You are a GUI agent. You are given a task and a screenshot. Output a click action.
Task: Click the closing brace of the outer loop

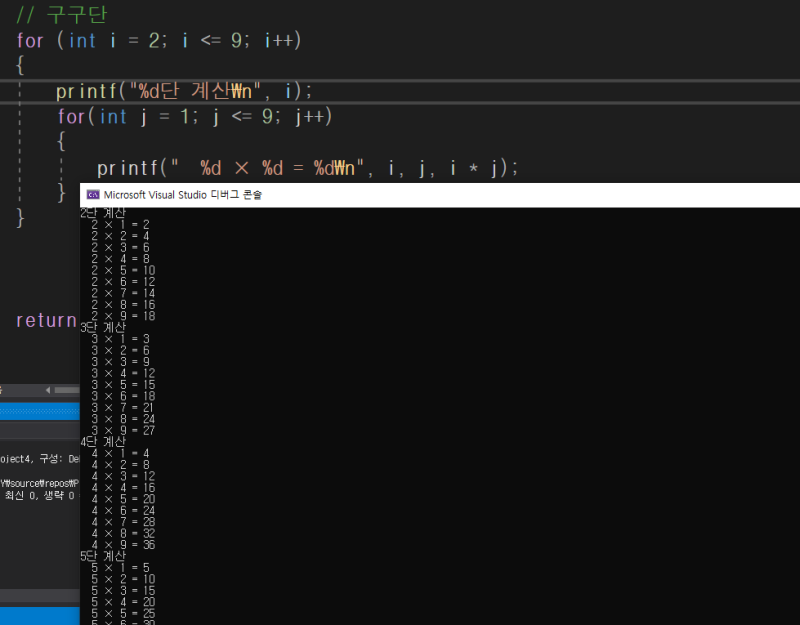[x=20, y=218]
